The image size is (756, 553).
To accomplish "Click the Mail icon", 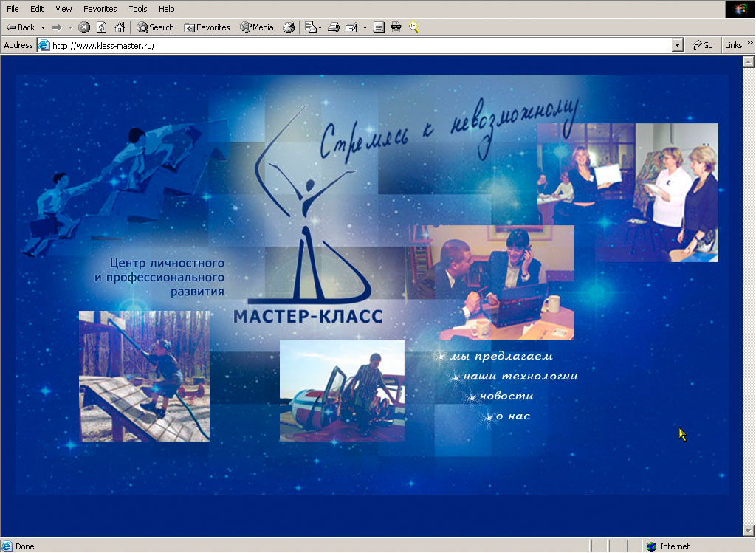I will (x=351, y=27).
